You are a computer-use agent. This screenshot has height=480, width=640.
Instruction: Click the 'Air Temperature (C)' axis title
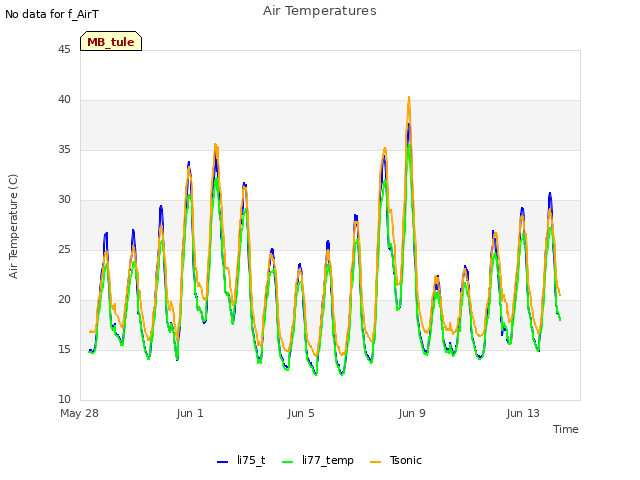click(13, 227)
